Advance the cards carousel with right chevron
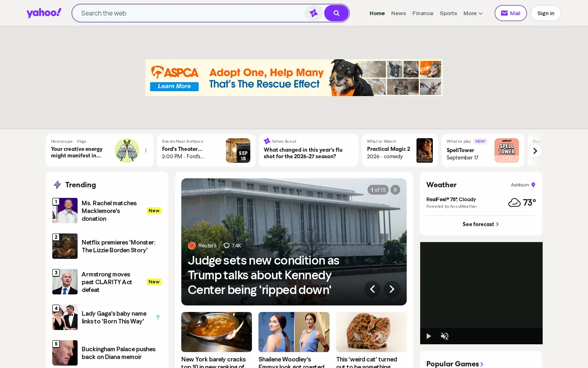This screenshot has width=588, height=368. click(535, 151)
